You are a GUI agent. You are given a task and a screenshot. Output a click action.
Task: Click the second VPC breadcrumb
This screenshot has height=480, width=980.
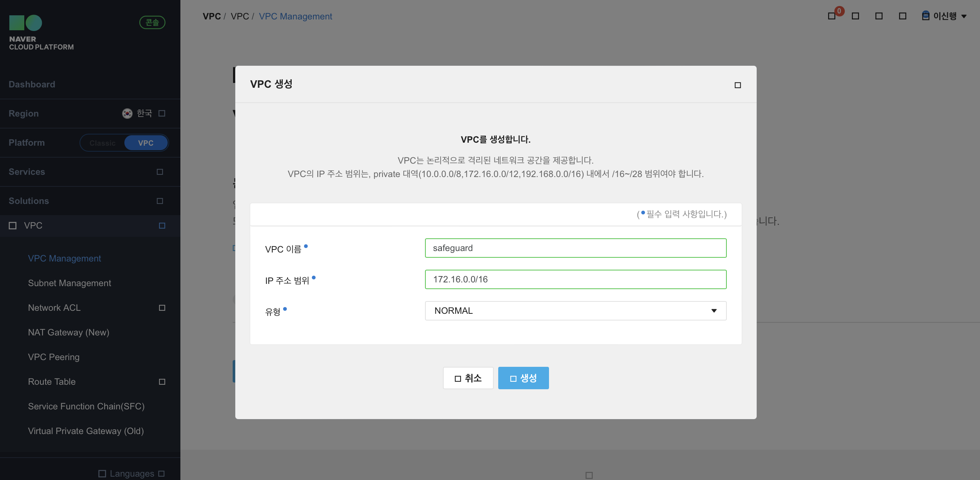coord(240,16)
